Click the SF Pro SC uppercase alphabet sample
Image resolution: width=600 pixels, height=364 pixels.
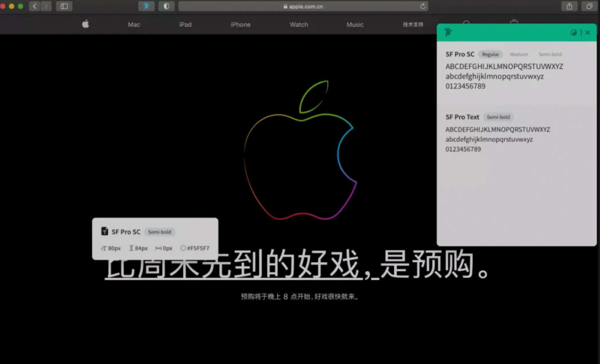(504, 67)
